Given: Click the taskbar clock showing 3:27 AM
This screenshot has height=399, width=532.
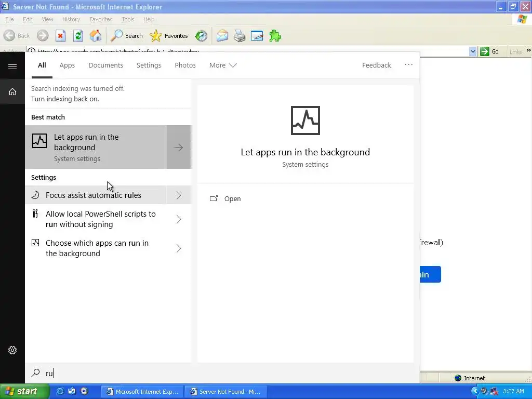Looking at the screenshot, I should (x=513, y=392).
